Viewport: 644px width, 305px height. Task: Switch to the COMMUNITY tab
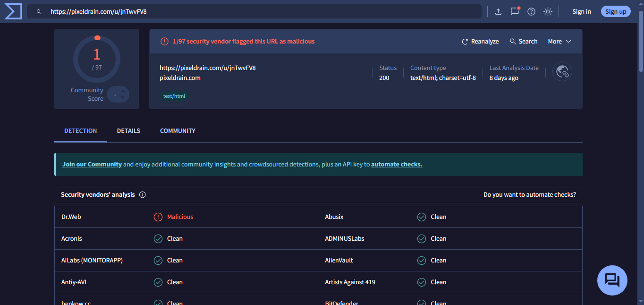tap(178, 131)
